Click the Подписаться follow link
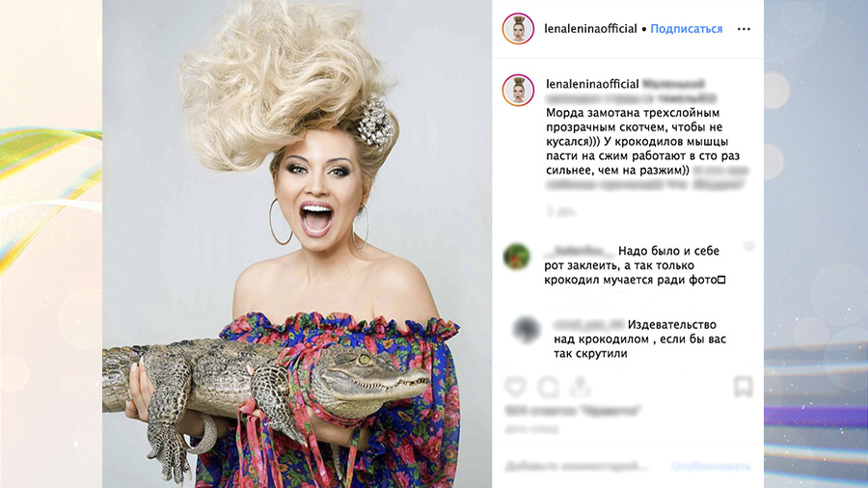 (687, 29)
